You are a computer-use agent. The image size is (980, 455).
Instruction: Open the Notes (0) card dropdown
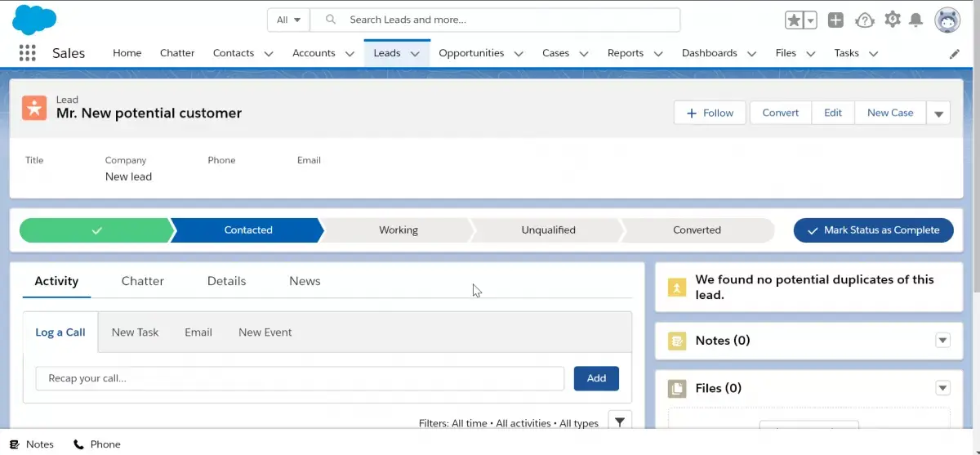(x=943, y=341)
